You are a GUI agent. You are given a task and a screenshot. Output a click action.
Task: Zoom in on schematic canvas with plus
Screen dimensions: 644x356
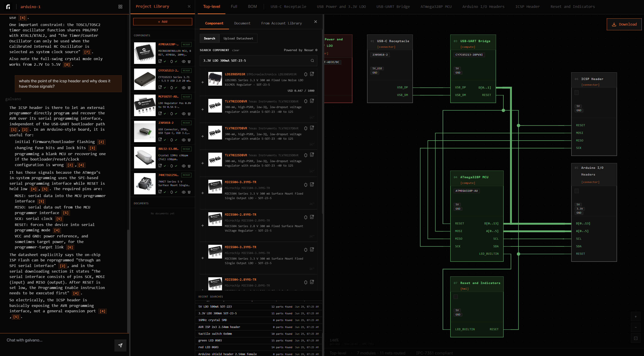(x=635, y=317)
